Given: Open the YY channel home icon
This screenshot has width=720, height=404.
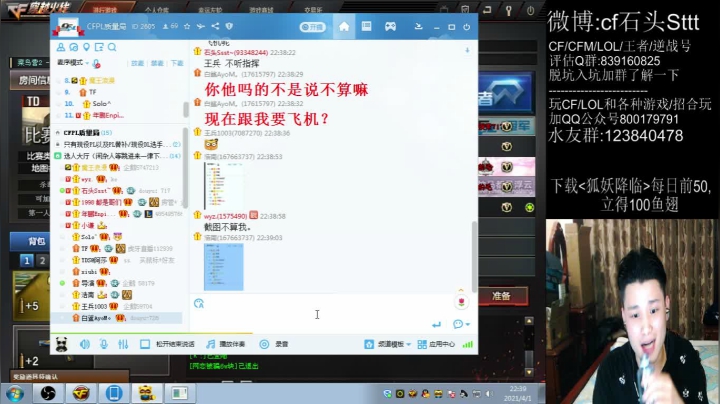Looking at the screenshot, I should [343, 27].
